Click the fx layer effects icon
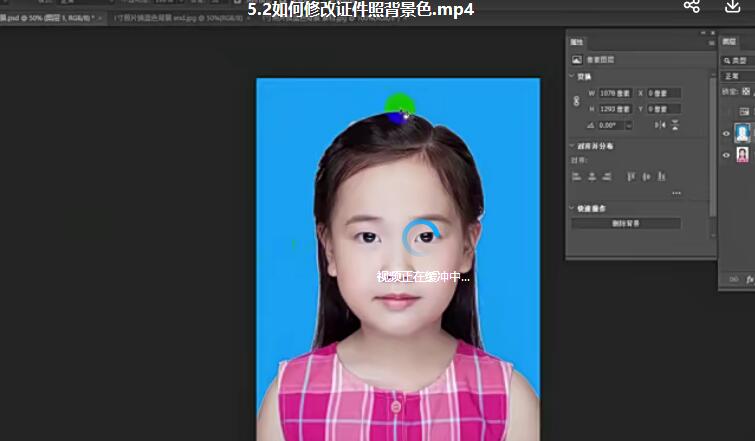 749,279
